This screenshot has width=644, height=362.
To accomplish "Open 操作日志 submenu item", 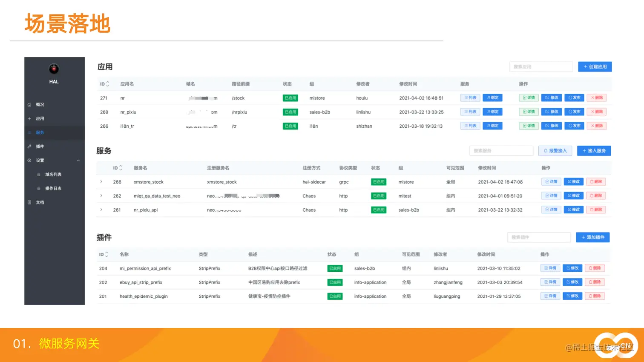I will (54, 188).
